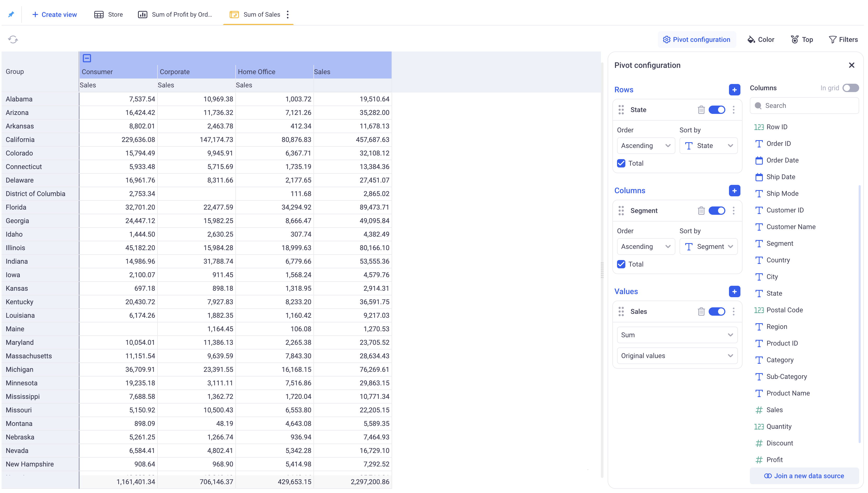This screenshot has width=868, height=493.
Task: Open the Sum aggregation dropdown
Action: (x=676, y=335)
